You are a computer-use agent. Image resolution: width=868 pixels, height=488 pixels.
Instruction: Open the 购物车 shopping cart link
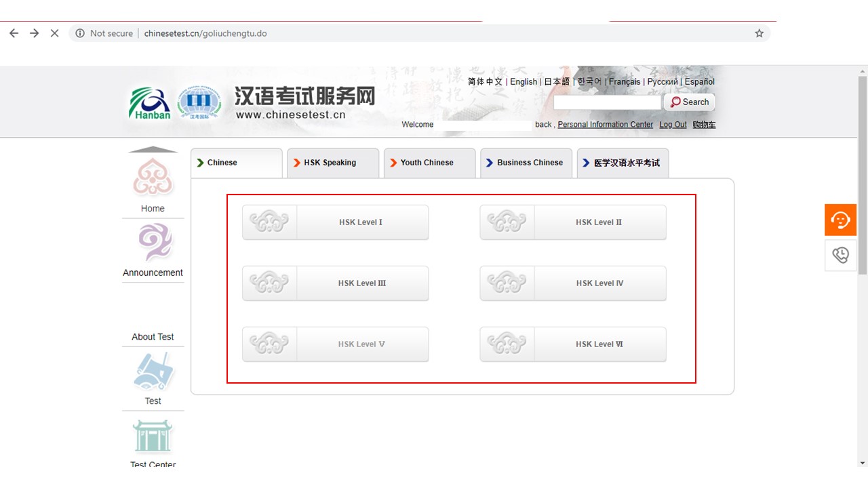(x=704, y=125)
